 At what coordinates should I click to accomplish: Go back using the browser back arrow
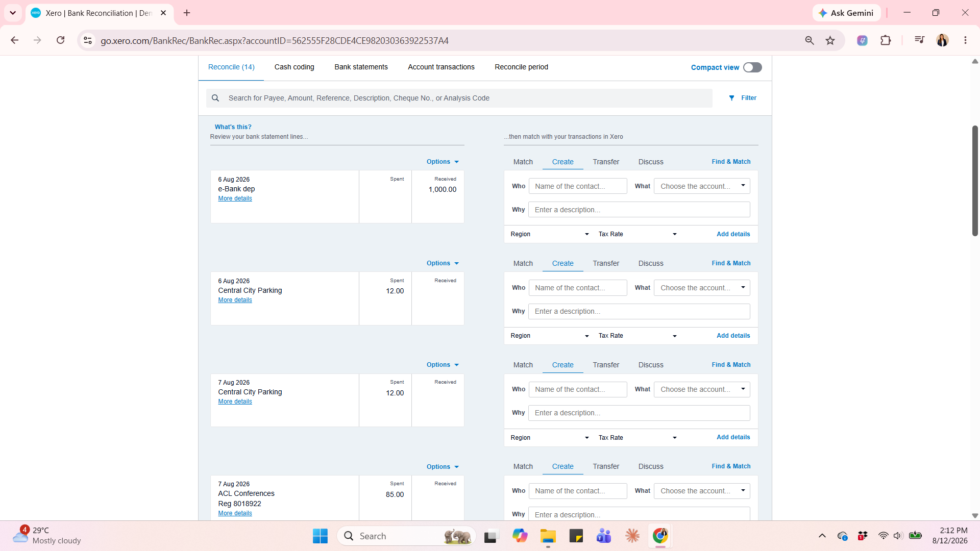(x=15, y=40)
